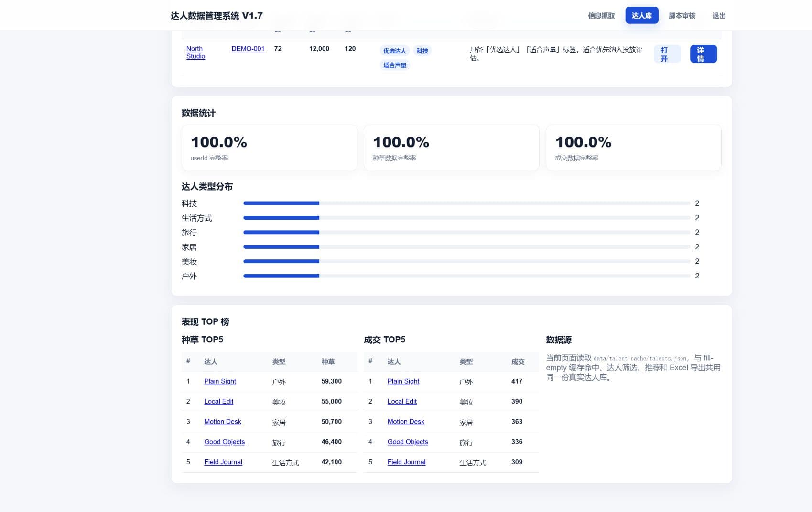The image size is (812, 512).
Task: Click the 科技 tag in North Studio row
Action: tap(422, 51)
